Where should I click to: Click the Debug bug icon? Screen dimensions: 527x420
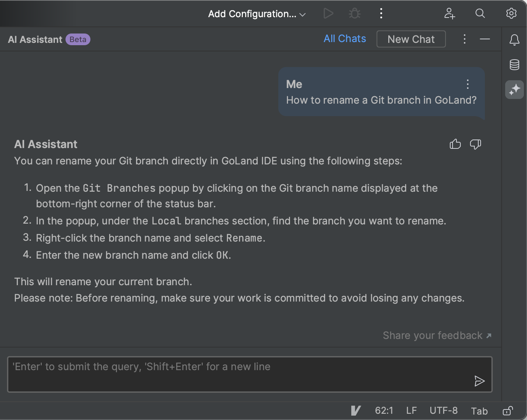click(x=354, y=14)
